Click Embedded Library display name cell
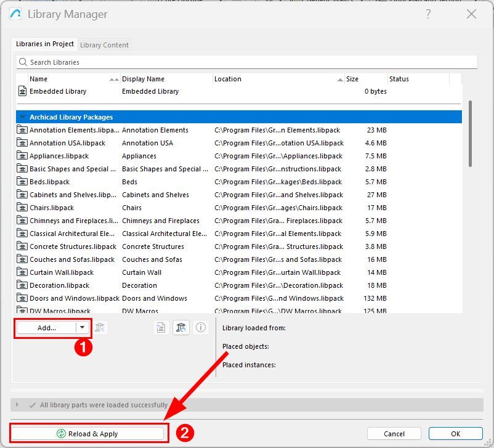Image resolution: width=494 pixels, height=448 pixels. 150,91
